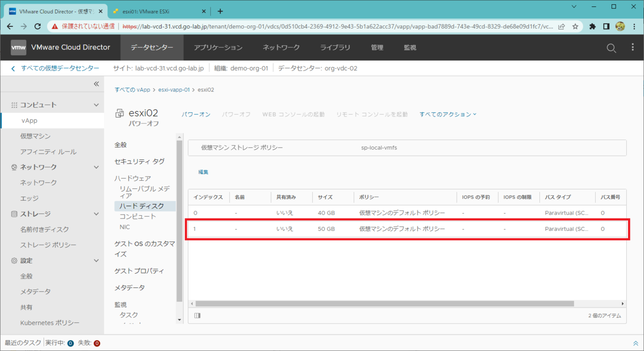644x351 pixels.
Task: Open ゲスト OS のカスタマイズ section
Action: (x=145, y=248)
